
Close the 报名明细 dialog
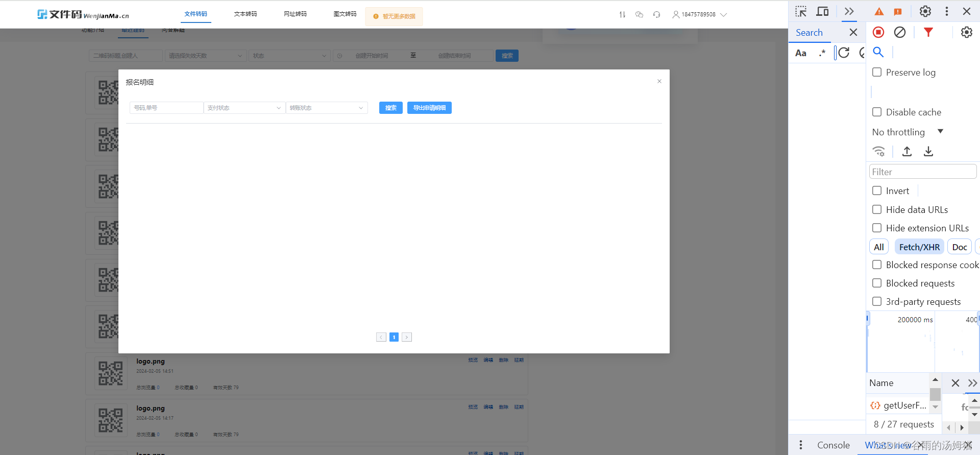[x=659, y=81]
